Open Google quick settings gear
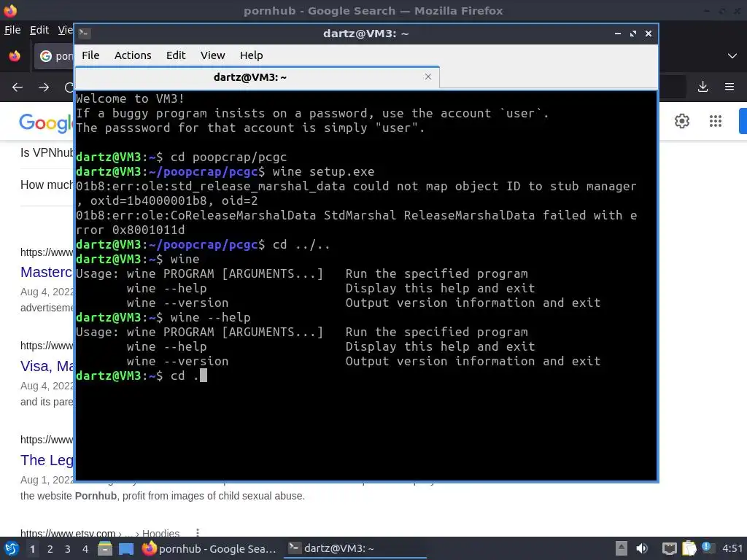 coord(682,121)
